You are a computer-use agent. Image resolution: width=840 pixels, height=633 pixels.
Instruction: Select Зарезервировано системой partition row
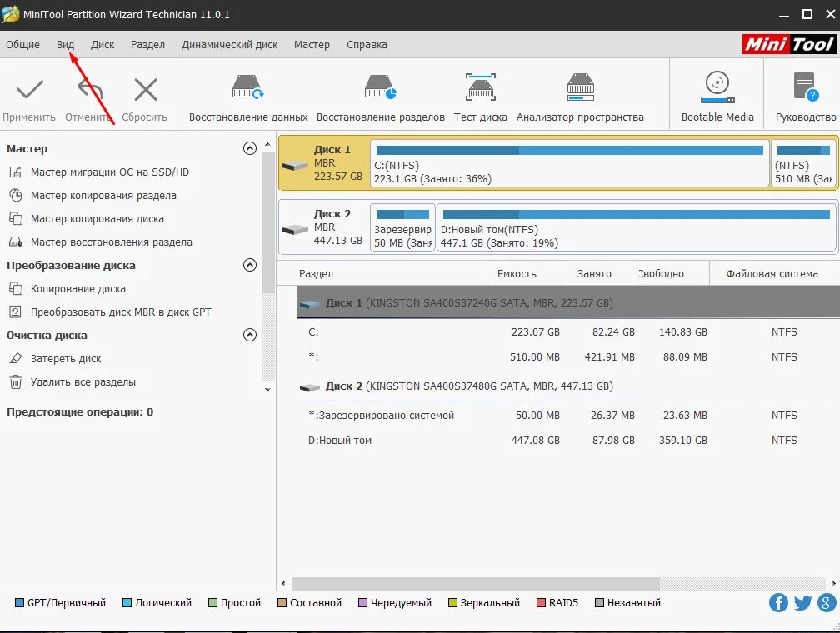568,416
